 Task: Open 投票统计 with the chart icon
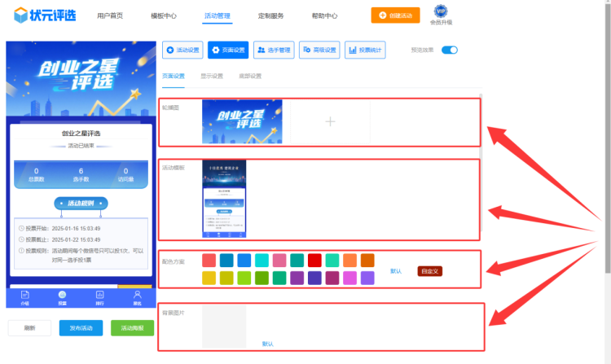(x=365, y=50)
